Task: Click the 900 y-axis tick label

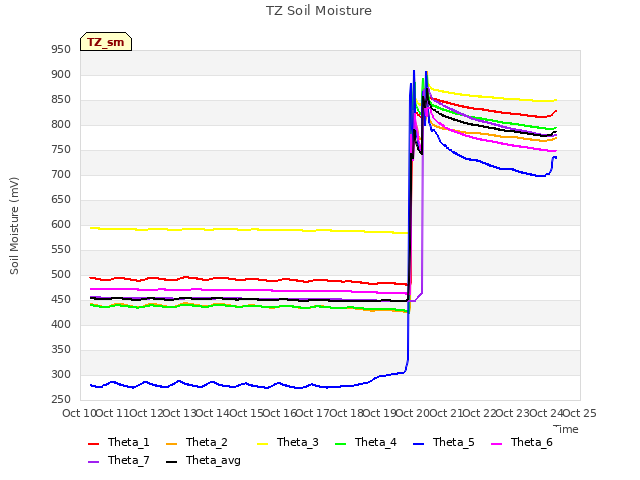Action: pyautogui.click(x=61, y=74)
